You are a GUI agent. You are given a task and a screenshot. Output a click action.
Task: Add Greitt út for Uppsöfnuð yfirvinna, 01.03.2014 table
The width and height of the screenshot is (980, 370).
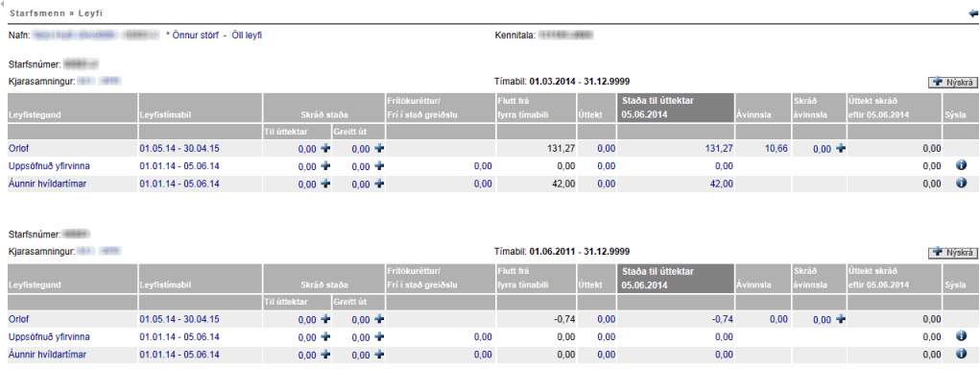(x=379, y=166)
